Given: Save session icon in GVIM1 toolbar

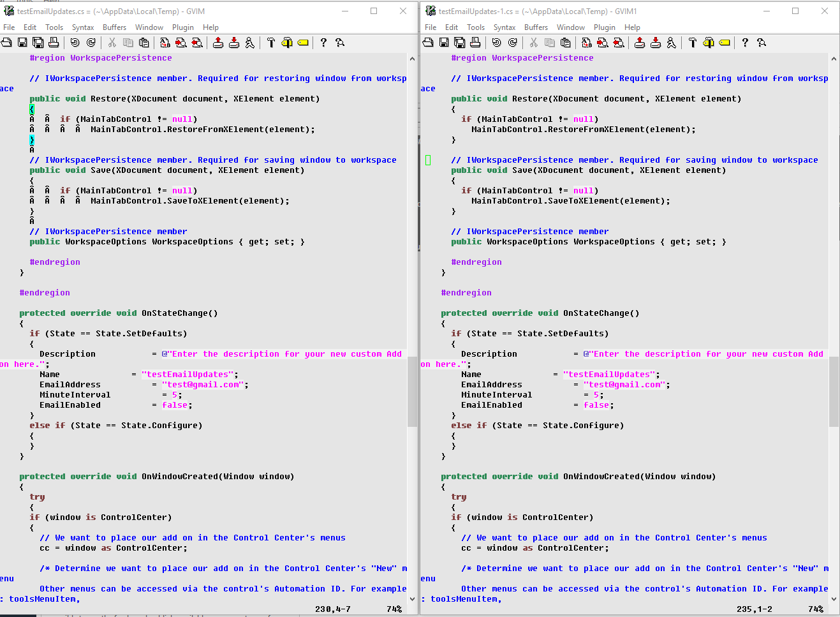Looking at the screenshot, I should pos(656,43).
